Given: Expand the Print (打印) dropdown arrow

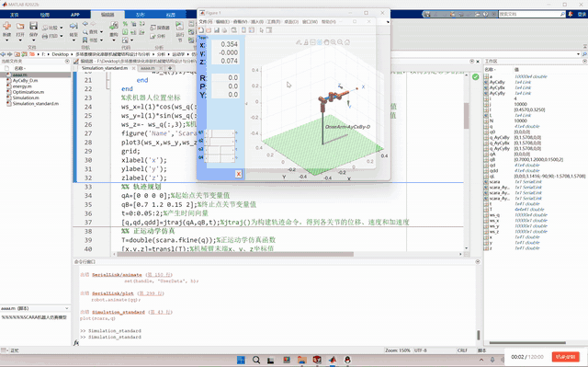Looking at the screenshot, I should (62, 37).
